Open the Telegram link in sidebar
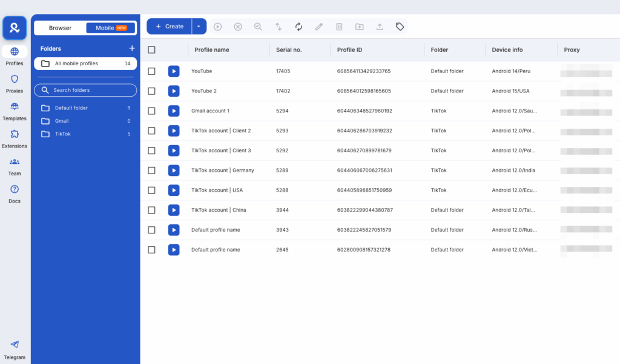This screenshot has height=364, width=620. (x=15, y=349)
